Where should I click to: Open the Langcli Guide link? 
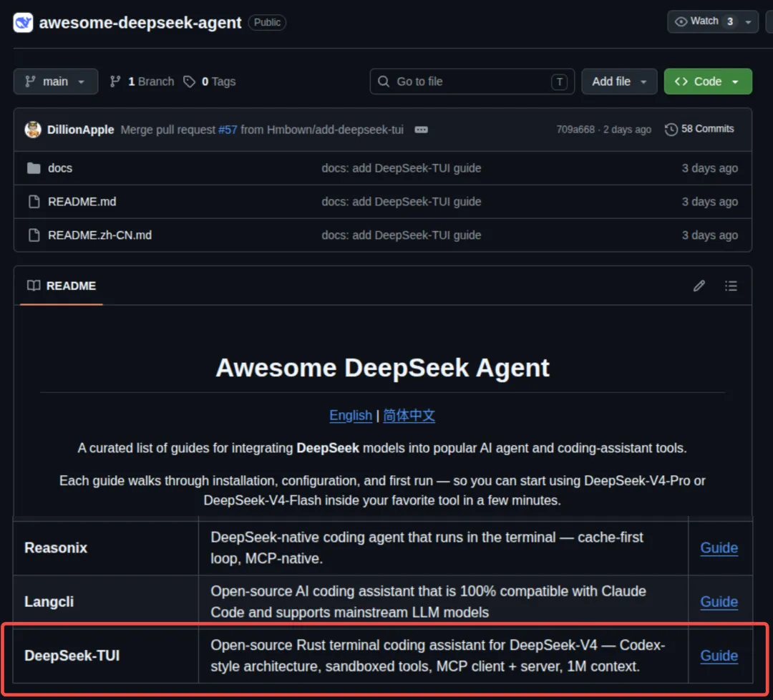click(x=719, y=601)
